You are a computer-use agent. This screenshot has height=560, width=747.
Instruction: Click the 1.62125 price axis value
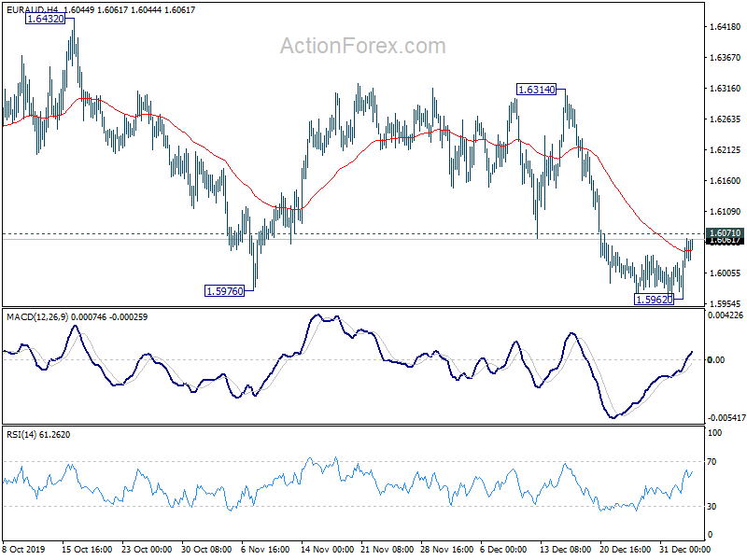726,149
